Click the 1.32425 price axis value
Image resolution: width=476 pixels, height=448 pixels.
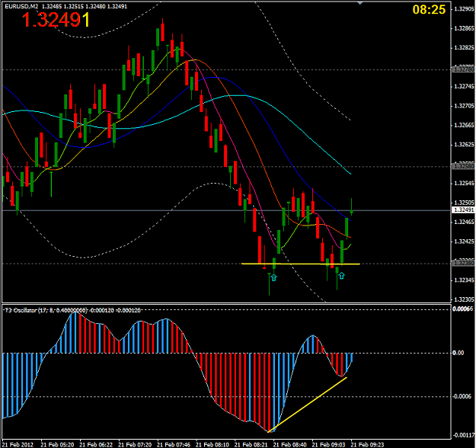tap(464, 242)
